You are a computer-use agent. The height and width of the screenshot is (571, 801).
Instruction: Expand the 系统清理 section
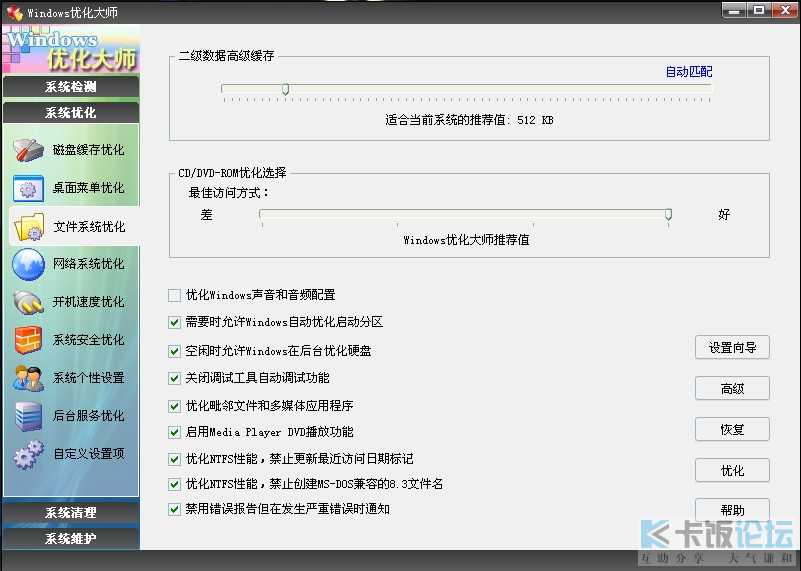pos(70,512)
